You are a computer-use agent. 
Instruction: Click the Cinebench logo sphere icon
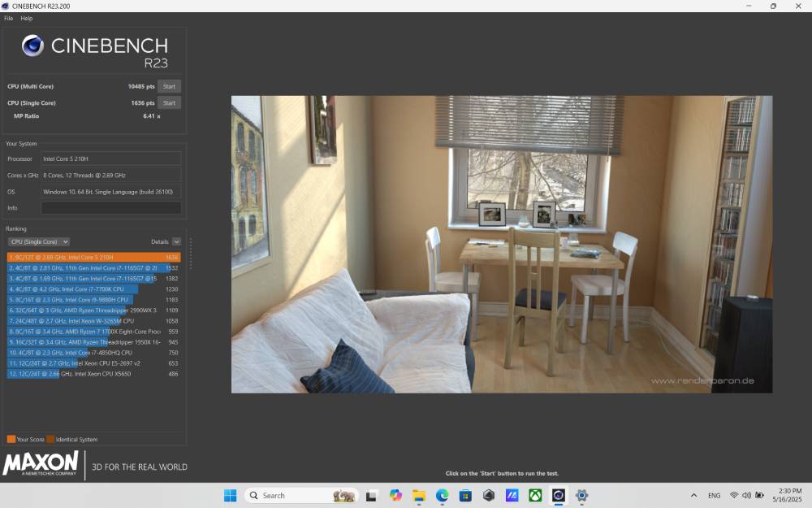(32, 46)
